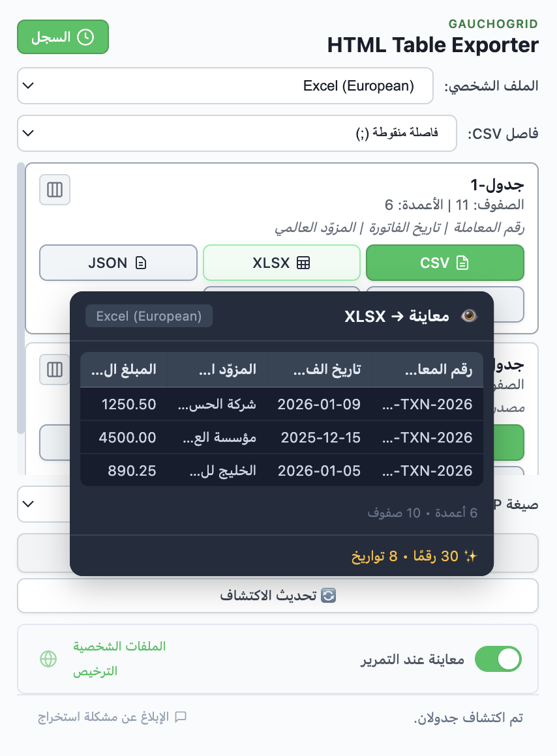Expand the صيغة dropdown near the bottom
The image size is (557, 756).
[x=27, y=504]
